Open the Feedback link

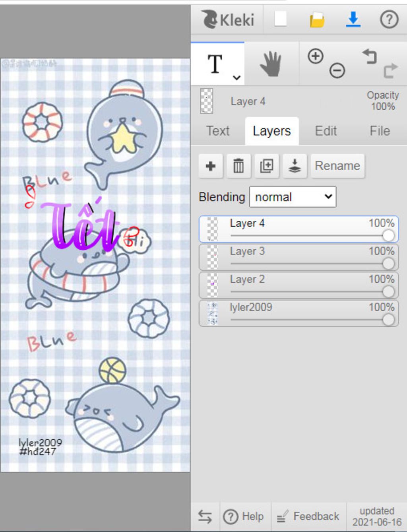tap(308, 516)
